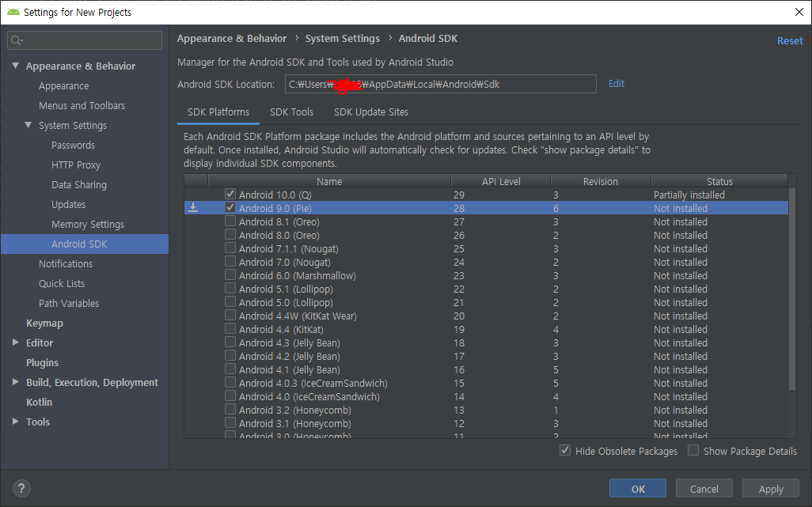Close the Settings for New Projects window

[799, 12]
